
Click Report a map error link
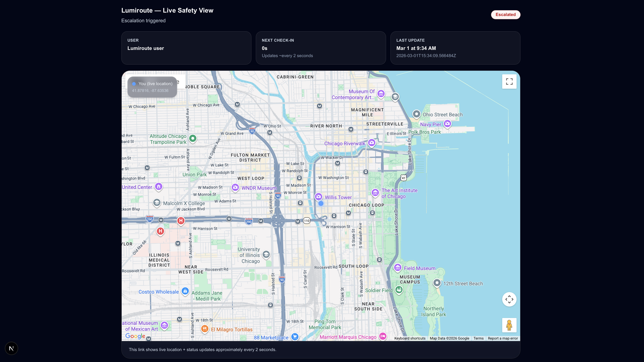pos(503,338)
